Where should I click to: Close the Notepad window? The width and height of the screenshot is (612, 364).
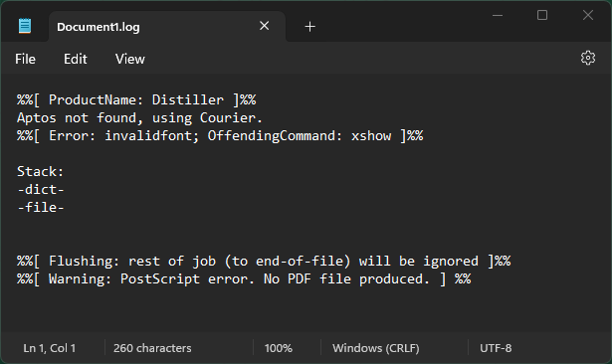[x=588, y=15]
